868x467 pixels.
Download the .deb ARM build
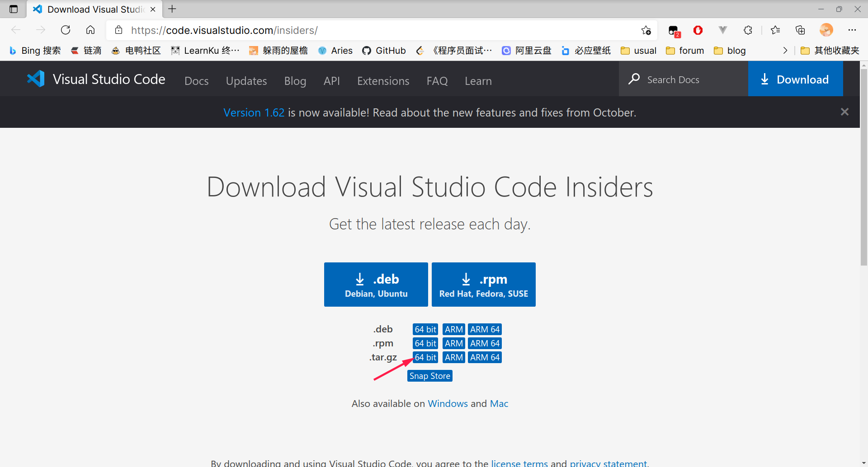(x=454, y=329)
